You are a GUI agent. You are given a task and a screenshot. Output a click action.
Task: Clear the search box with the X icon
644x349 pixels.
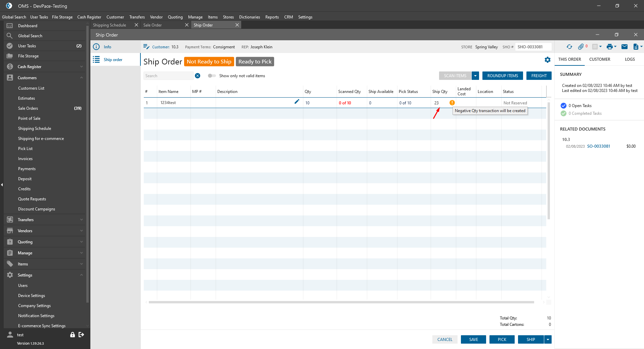tap(198, 76)
